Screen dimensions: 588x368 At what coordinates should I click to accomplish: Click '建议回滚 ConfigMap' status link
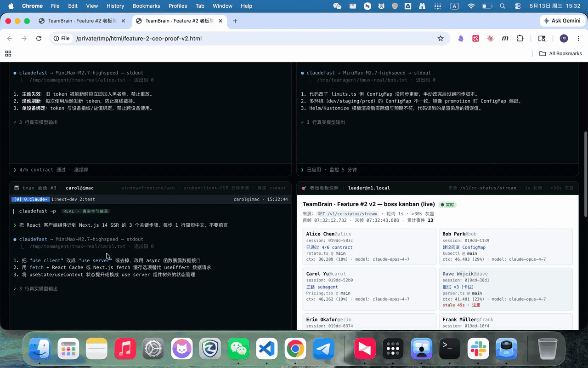click(464, 247)
